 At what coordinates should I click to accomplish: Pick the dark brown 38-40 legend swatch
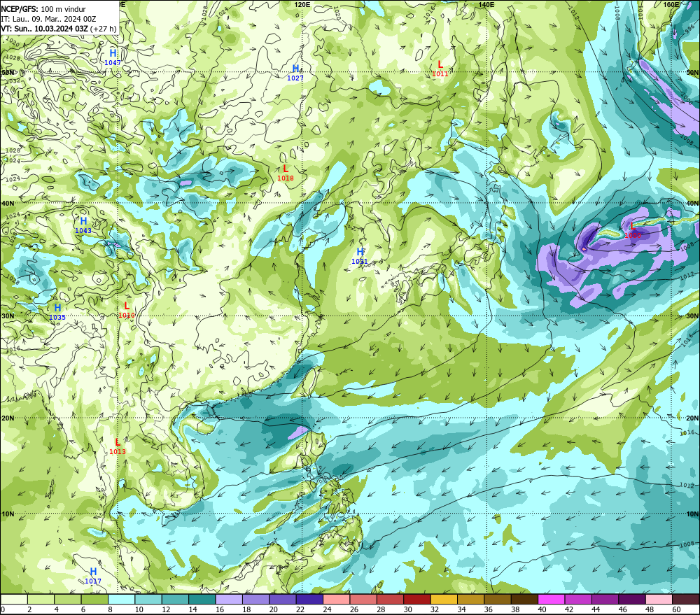tap(524, 599)
